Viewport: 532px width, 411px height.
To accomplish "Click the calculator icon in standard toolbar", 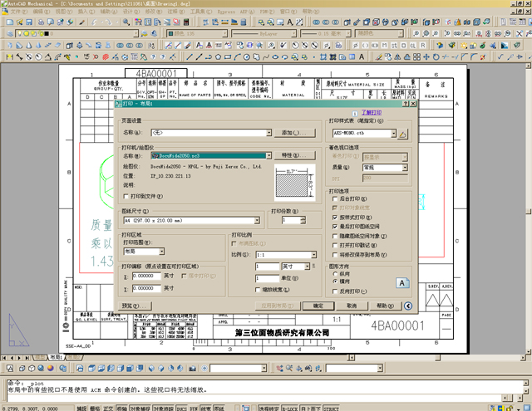I will tap(186, 22).
